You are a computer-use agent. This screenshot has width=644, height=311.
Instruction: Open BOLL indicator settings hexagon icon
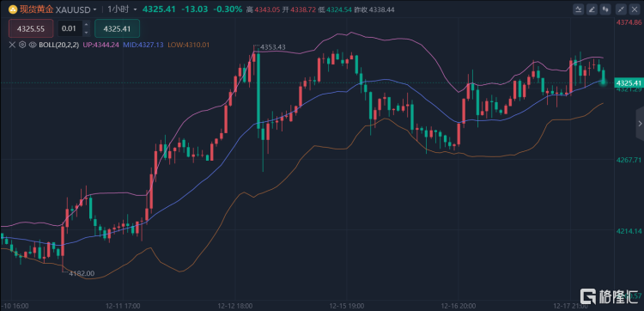[x=23, y=45]
